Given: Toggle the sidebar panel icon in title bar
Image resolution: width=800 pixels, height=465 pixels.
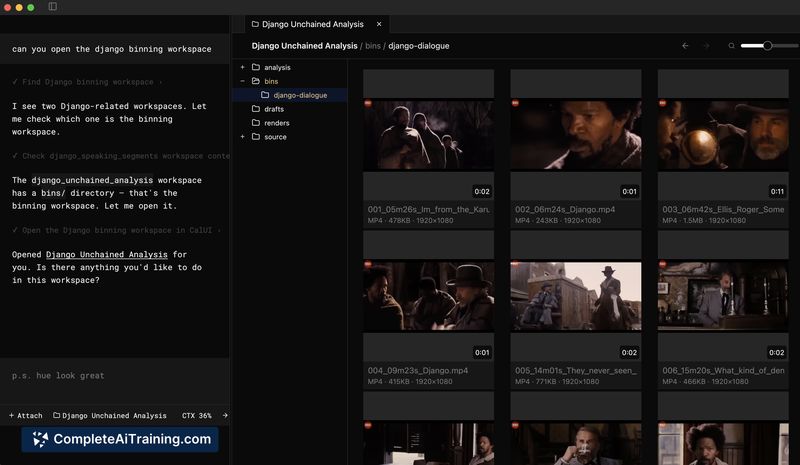Looking at the screenshot, I should (53, 7).
